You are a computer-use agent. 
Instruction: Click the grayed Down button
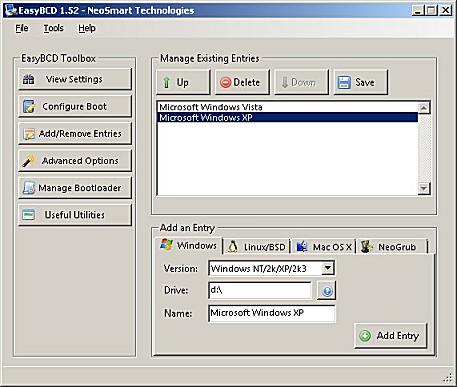[301, 82]
